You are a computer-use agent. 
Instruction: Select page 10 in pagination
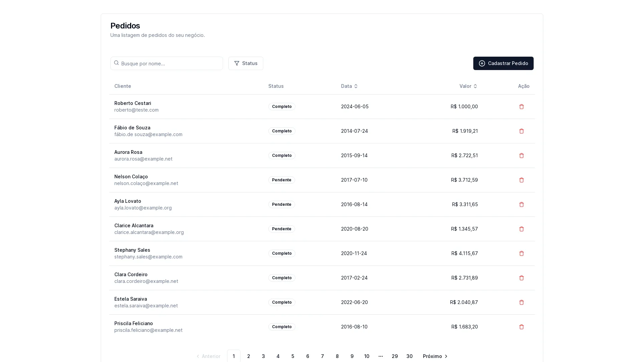[x=367, y=356]
